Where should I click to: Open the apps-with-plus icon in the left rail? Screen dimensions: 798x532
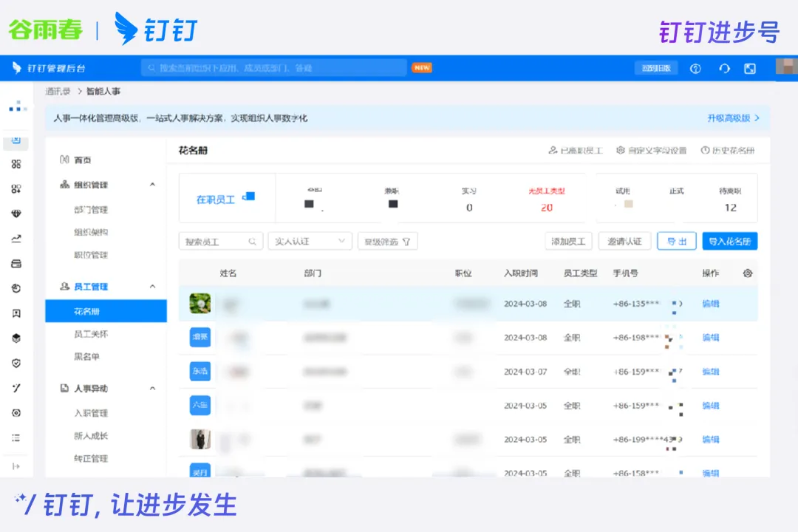(x=16, y=189)
